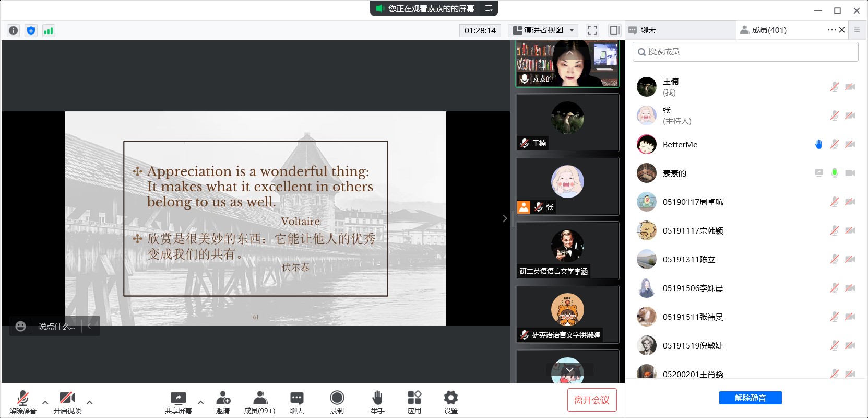Click the blue security shield icon
The image size is (868, 418).
31,30
